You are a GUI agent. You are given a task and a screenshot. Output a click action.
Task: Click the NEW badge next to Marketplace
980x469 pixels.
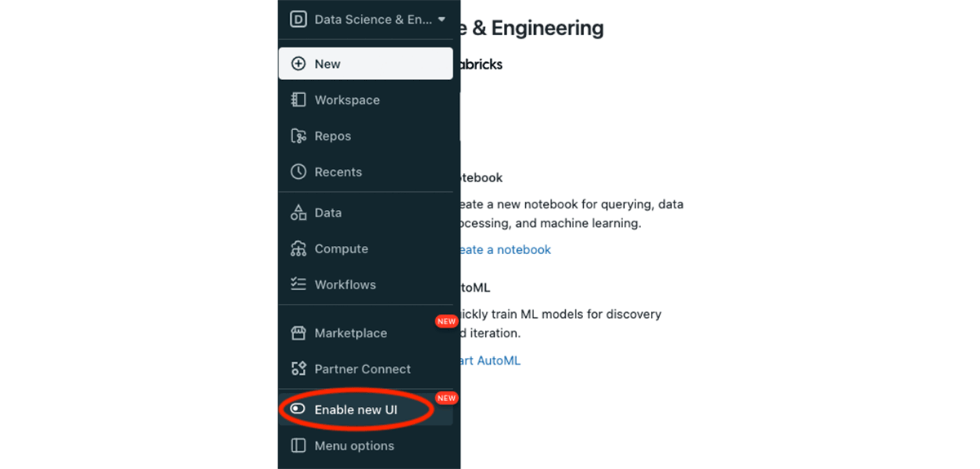coord(446,321)
